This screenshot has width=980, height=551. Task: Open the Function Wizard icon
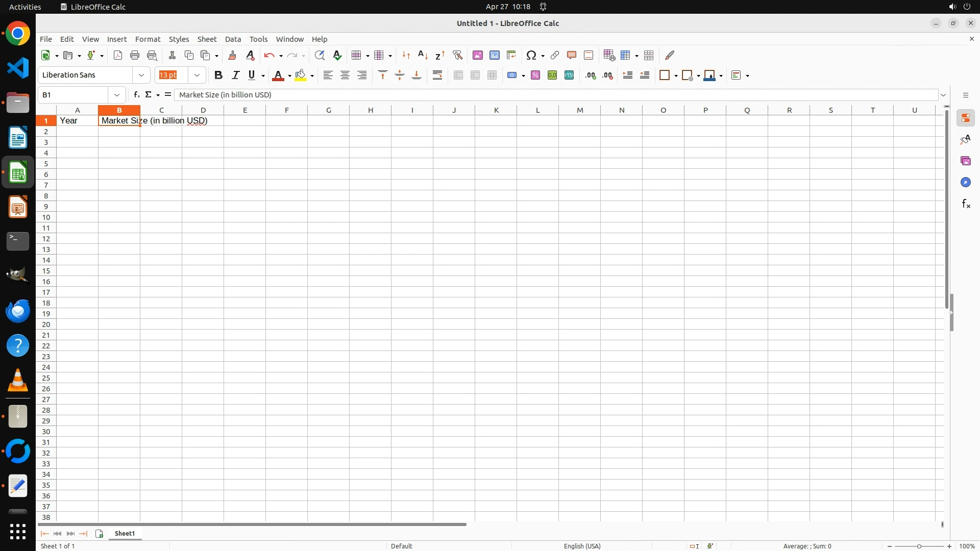pos(136,95)
